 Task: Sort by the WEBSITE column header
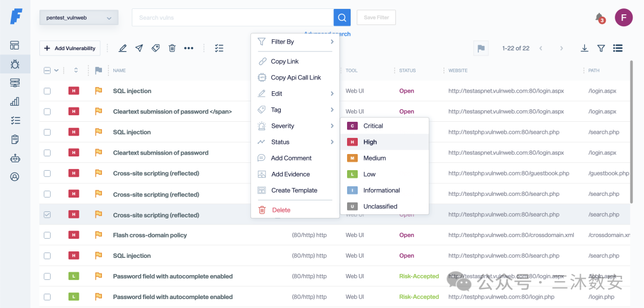pyautogui.click(x=458, y=70)
